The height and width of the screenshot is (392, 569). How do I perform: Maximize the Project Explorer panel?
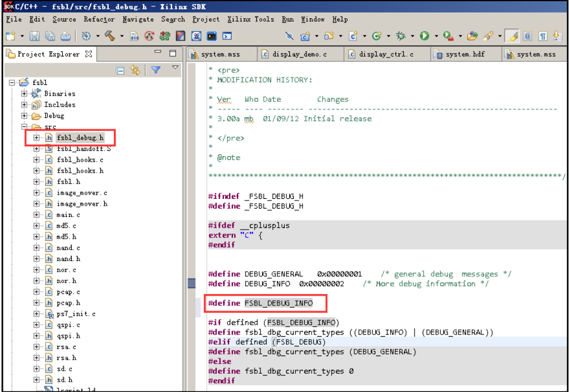(x=173, y=53)
